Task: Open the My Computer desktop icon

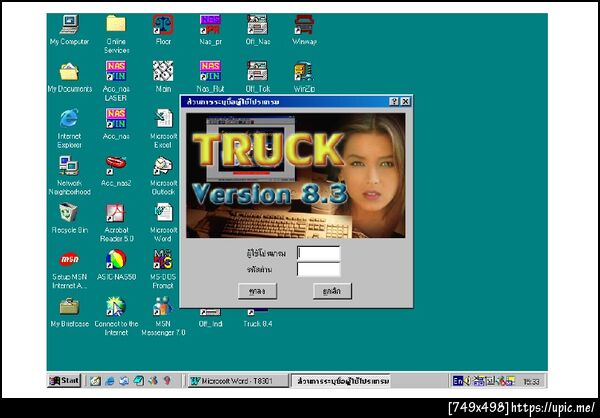Action: click(x=69, y=24)
